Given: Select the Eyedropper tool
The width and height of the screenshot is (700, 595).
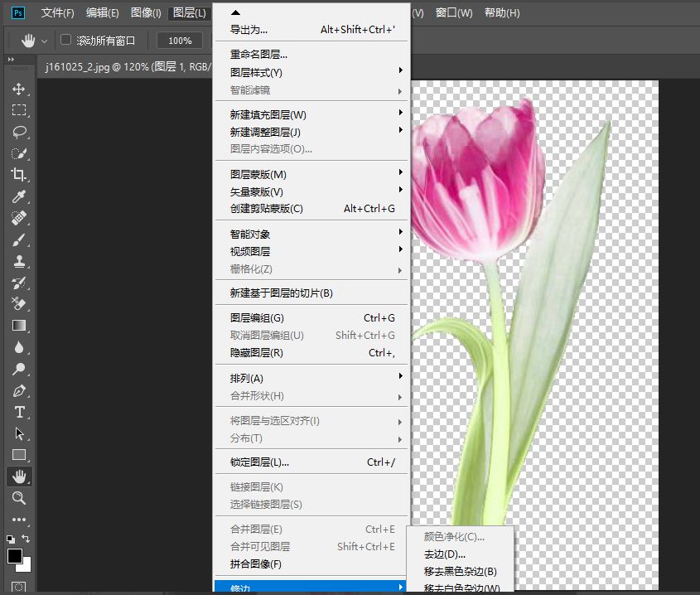Looking at the screenshot, I should (x=20, y=196).
